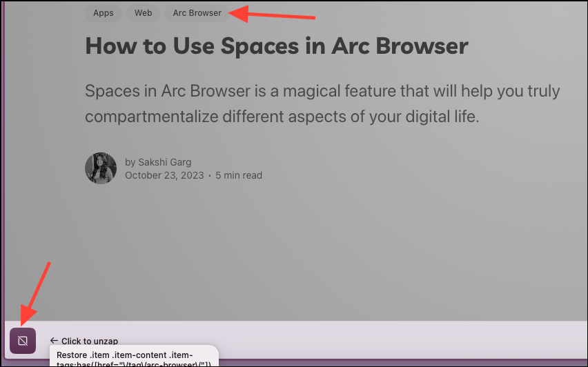Click the unzap icon button

tap(23, 341)
